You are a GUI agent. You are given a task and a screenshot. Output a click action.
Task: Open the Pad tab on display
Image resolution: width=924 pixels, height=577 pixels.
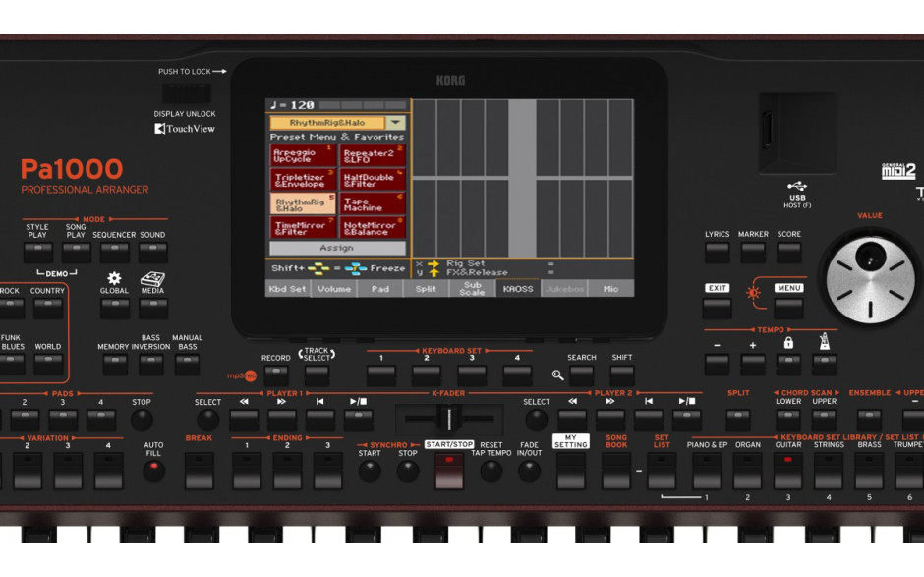tap(380, 289)
